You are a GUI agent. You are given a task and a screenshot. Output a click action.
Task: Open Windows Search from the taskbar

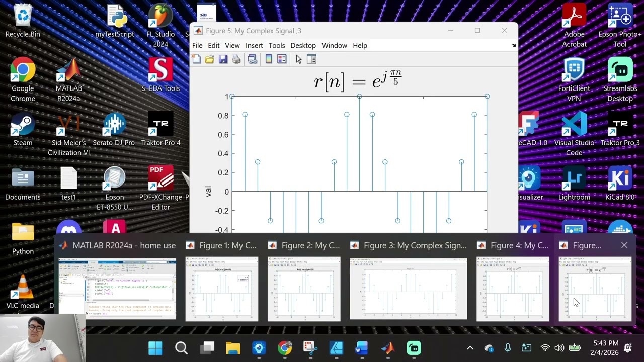click(181, 348)
